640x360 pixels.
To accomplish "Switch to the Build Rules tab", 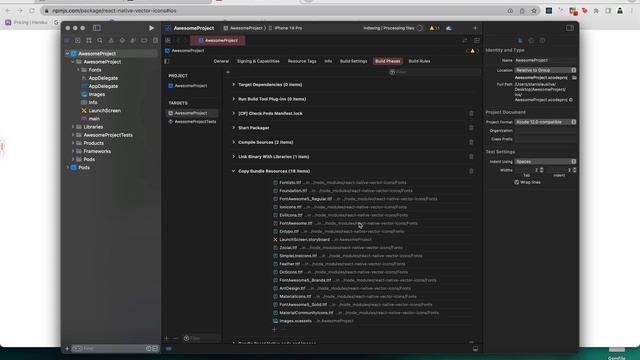I will coord(420,61).
